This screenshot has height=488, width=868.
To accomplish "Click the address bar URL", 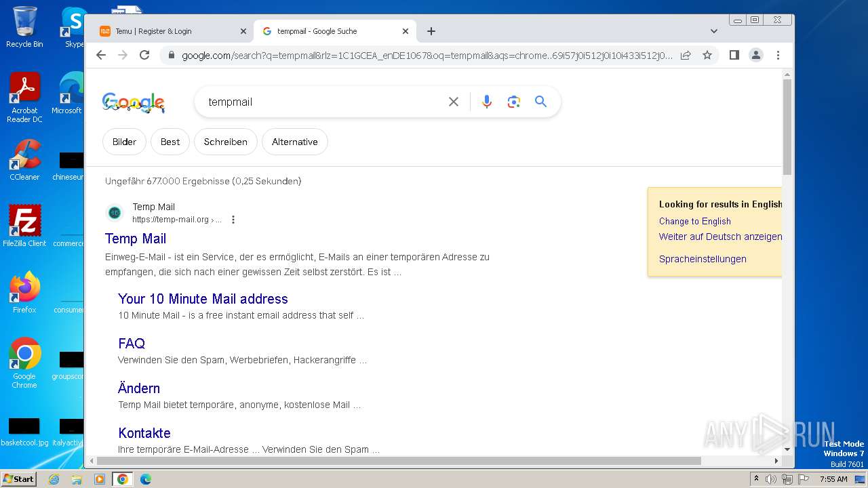I will [427, 56].
